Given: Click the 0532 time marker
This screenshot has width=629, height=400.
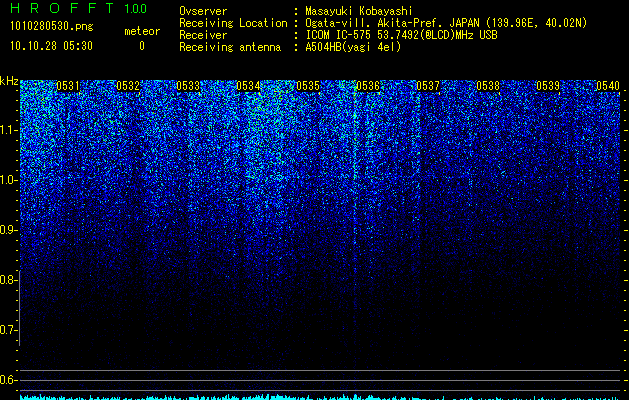Looking at the screenshot, I should coord(128,86).
